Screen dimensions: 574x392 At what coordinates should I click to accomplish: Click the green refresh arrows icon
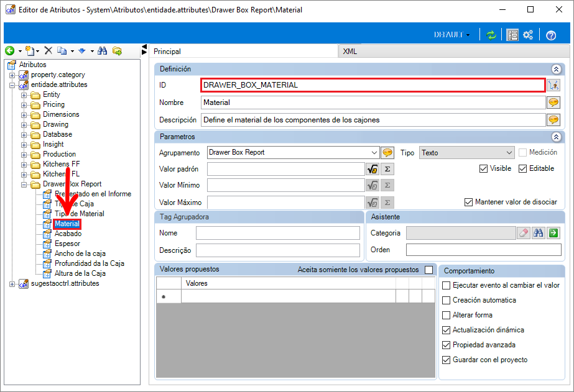[491, 35]
